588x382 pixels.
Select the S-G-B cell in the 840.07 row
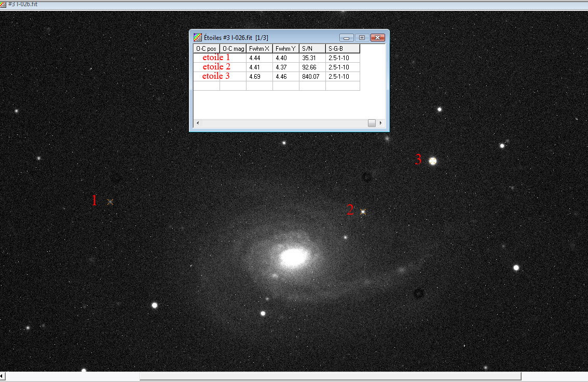coord(343,77)
